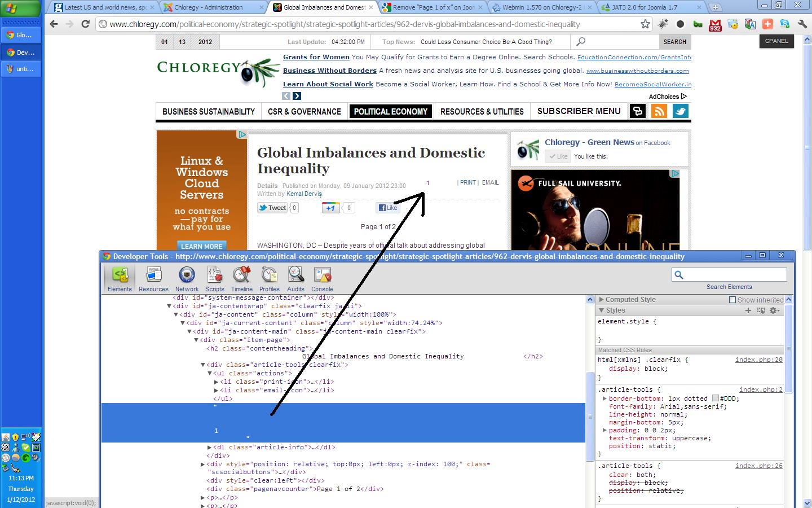Open the Scripts panel in Developer Tools
Image resolution: width=812 pixels, height=508 pixels.
(214, 279)
